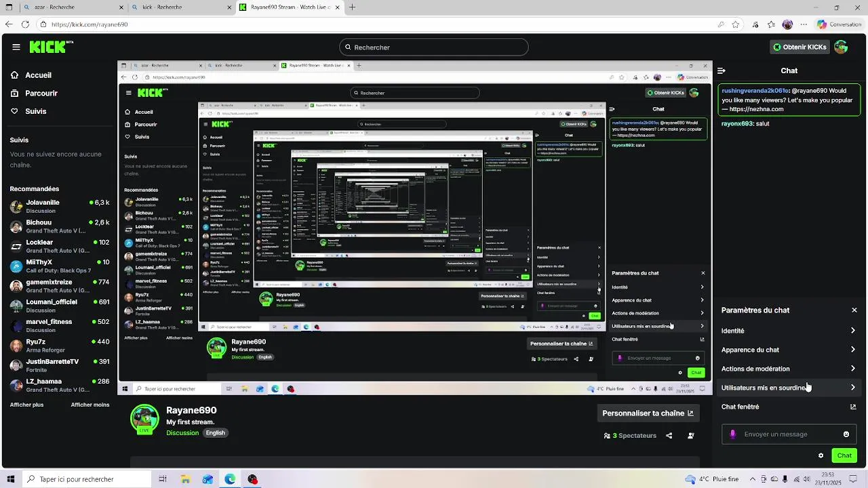
Task: Open Bichouu recommended channel
Action: (60, 226)
